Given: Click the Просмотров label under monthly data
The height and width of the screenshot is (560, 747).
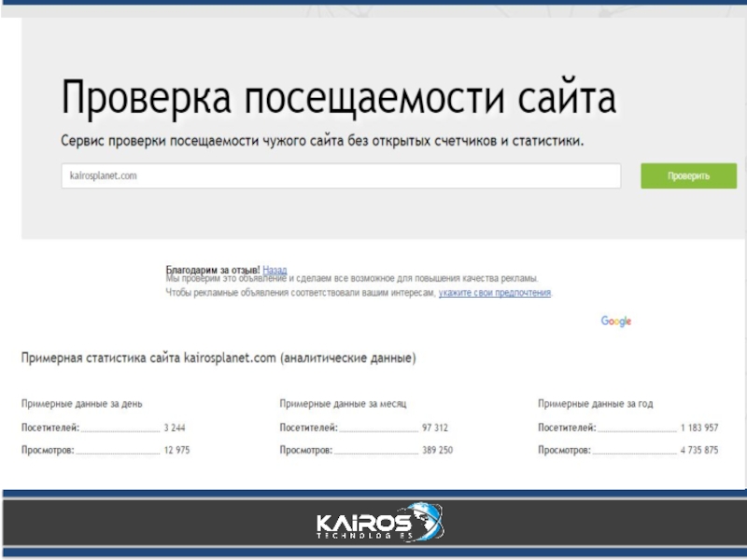Looking at the screenshot, I should [306, 450].
